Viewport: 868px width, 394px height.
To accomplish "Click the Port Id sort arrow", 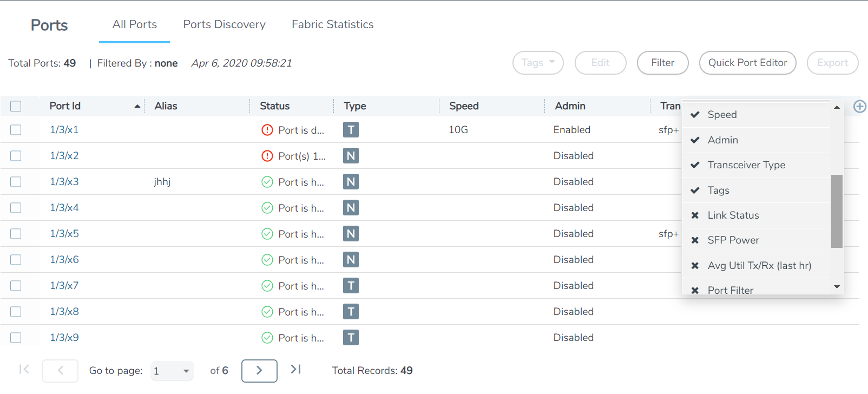I will pos(137,107).
